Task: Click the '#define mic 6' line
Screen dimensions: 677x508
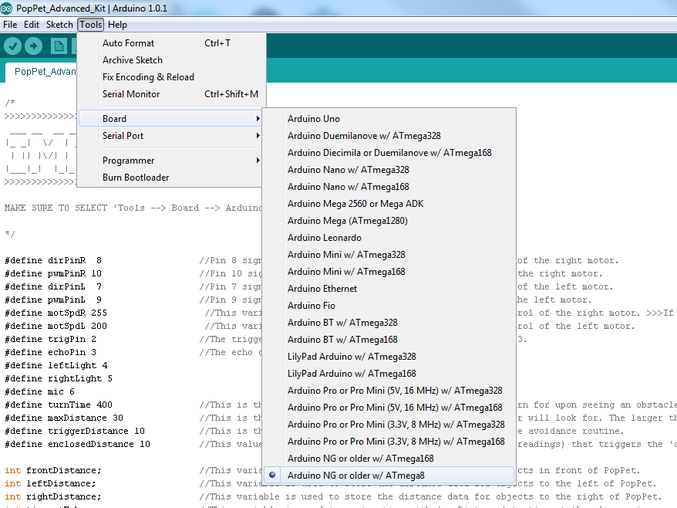Action: (x=40, y=392)
